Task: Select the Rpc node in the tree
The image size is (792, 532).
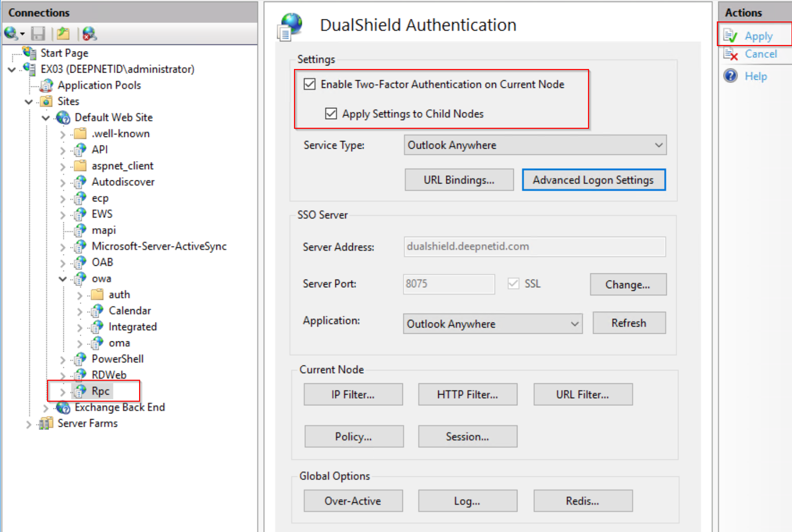Action: point(101,391)
